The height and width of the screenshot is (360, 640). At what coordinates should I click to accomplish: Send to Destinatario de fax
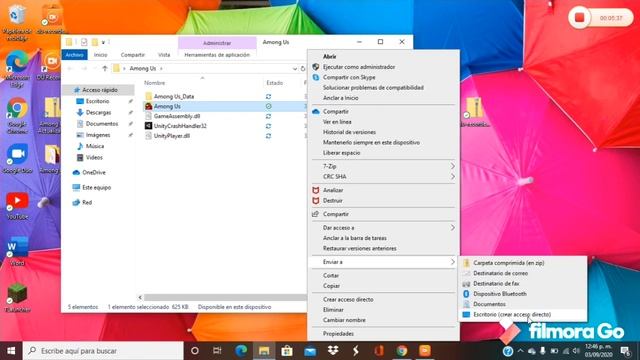point(496,283)
